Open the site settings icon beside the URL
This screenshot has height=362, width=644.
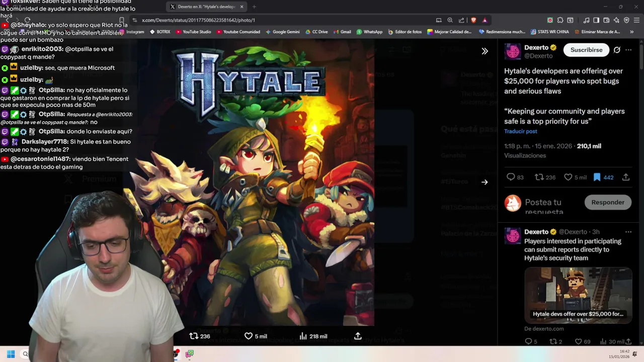(x=134, y=20)
